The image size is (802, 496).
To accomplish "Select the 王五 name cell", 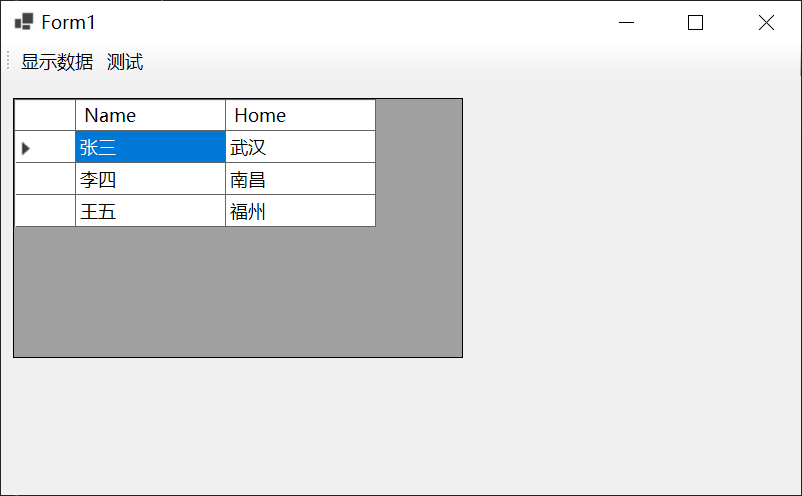I will pyautogui.click(x=150, y=211).
